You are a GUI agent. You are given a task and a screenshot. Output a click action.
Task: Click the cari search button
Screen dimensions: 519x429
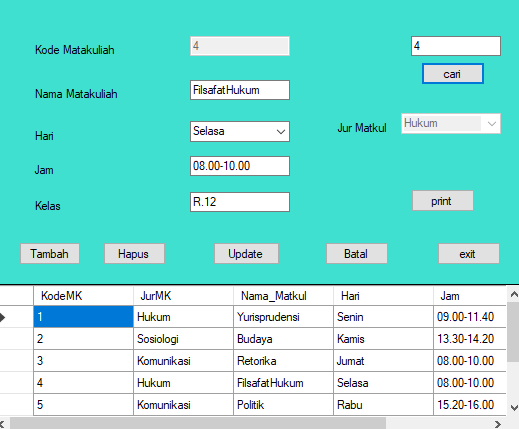click(453, 74)
